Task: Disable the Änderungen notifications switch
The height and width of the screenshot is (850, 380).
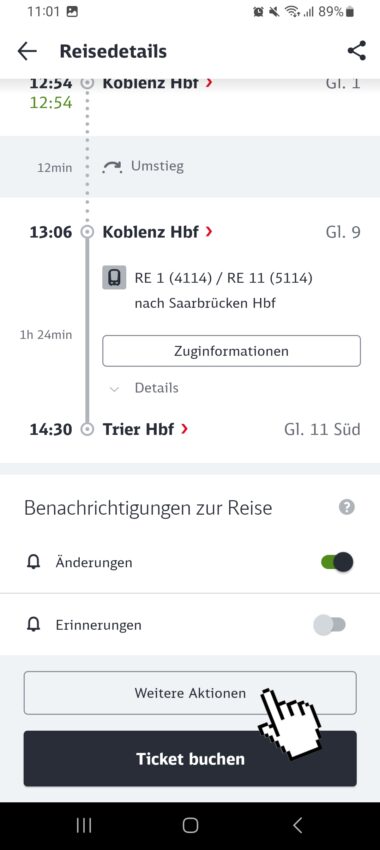Action: point(337,563)
